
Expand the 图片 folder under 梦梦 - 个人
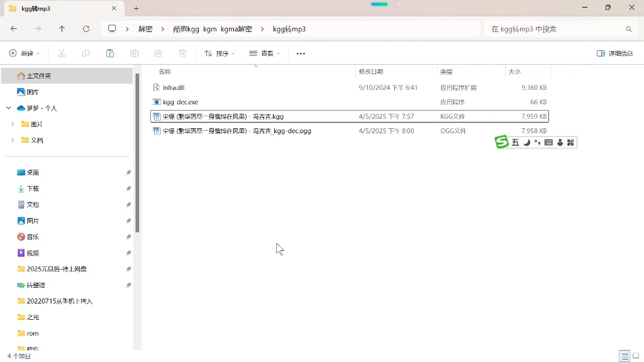[x=13, y=124]
